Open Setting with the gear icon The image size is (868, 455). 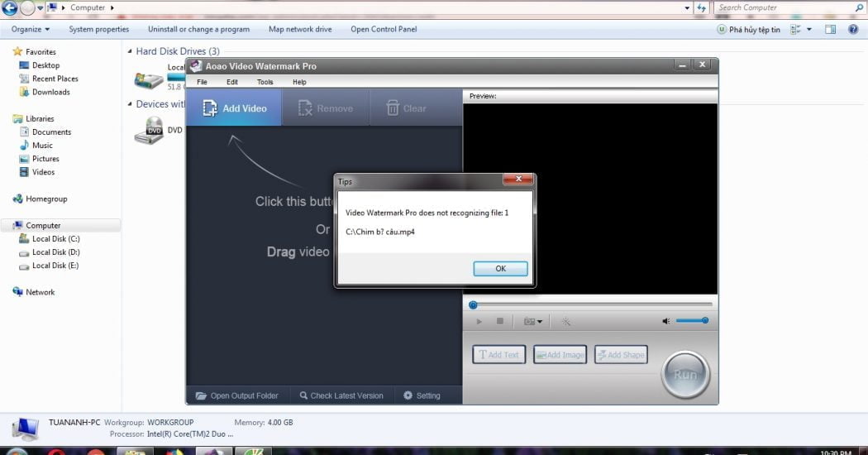422,395
